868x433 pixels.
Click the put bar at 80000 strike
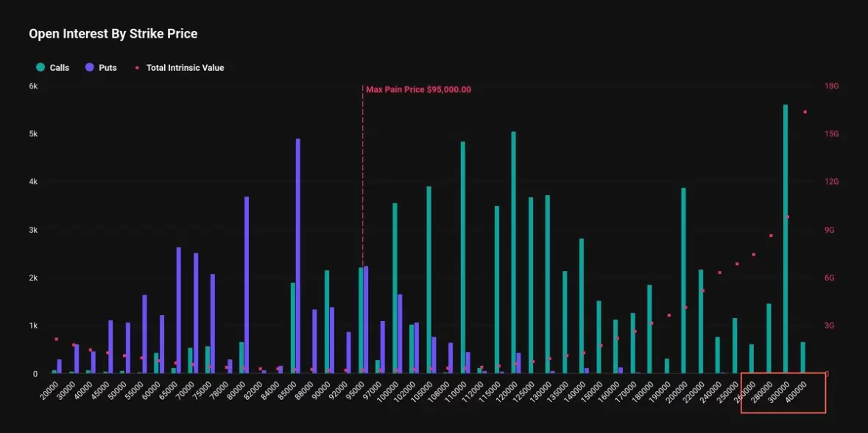coord(247,284)
